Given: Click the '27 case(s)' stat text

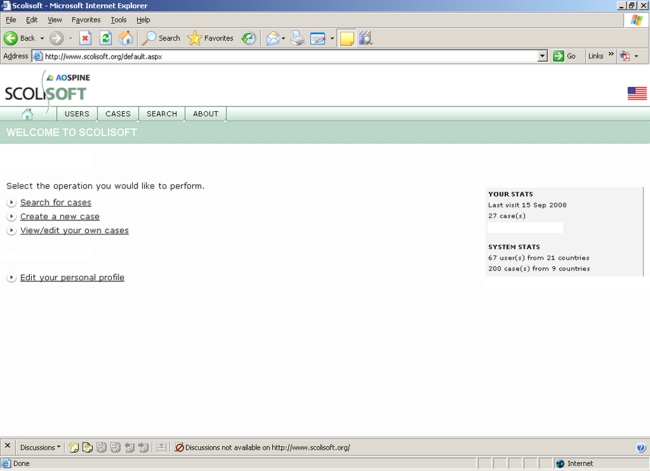Looking at the screenshot, I should click(x=507, y=216).
